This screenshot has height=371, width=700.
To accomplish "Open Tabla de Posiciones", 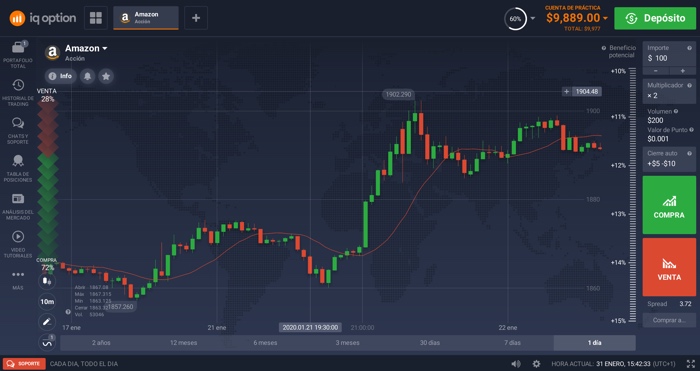I will pyautogui.click(x=18, y=168).
